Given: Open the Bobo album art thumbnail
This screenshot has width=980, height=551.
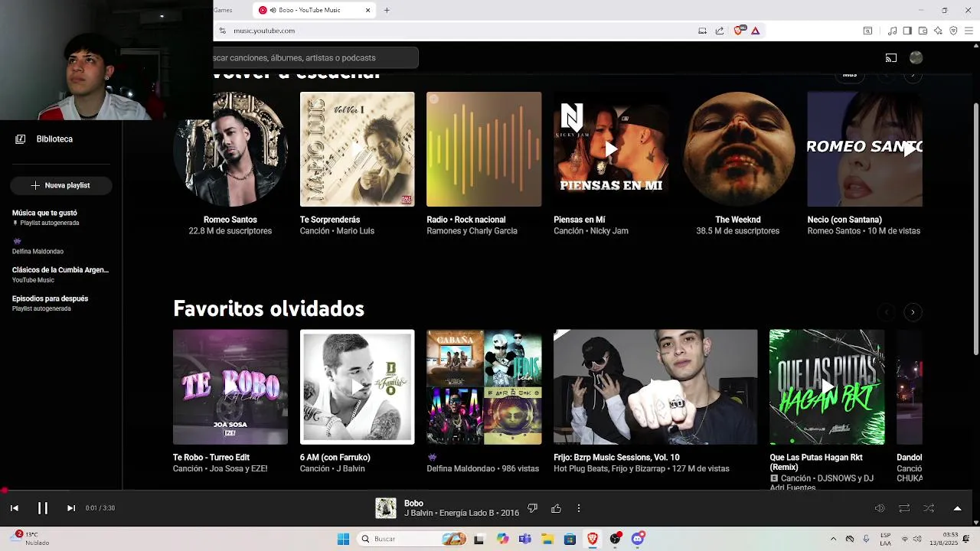Looking at the screenshot, I should point(386,508).
